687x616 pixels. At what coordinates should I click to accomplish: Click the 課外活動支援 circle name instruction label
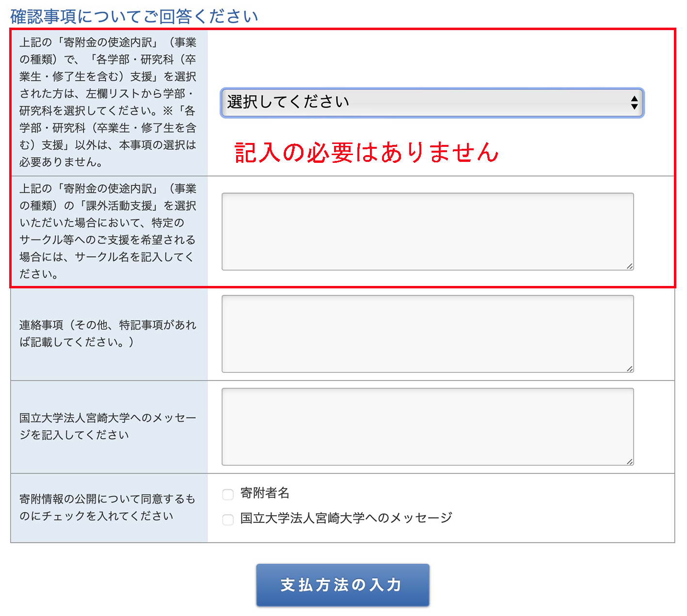click(108, 231)
